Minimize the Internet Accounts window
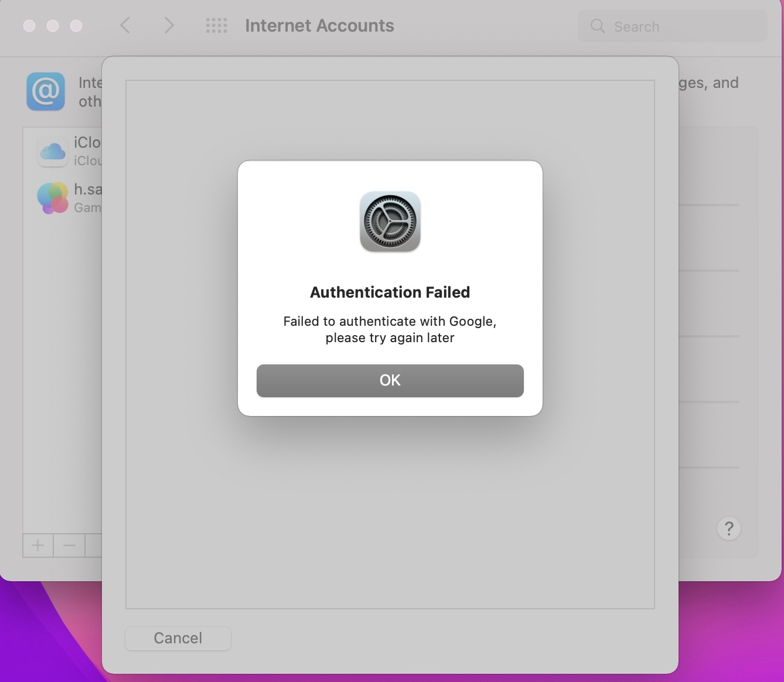Viewport: 784px width, 682px height. [53, 26]
